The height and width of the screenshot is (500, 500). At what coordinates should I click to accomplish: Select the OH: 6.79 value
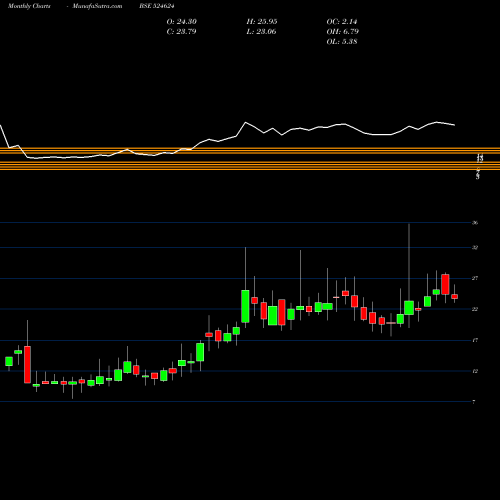pyautogui.click(x=343, y=32)
